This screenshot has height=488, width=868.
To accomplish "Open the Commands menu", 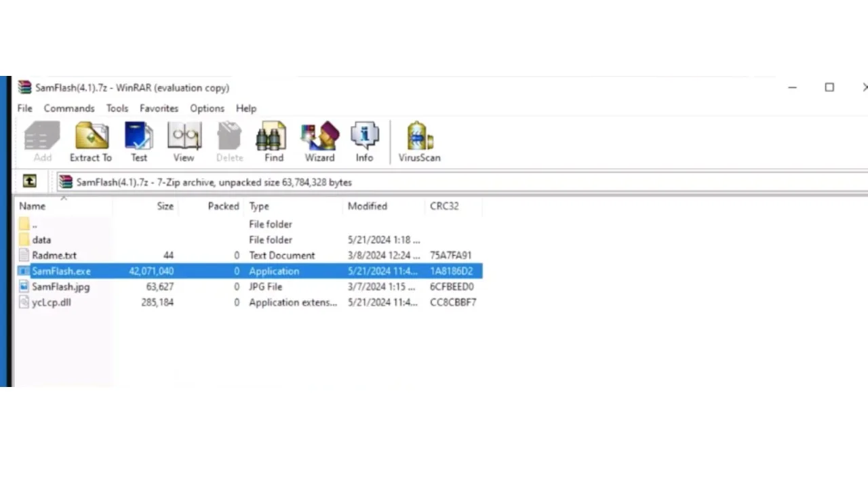I will [x=69, y=108].
